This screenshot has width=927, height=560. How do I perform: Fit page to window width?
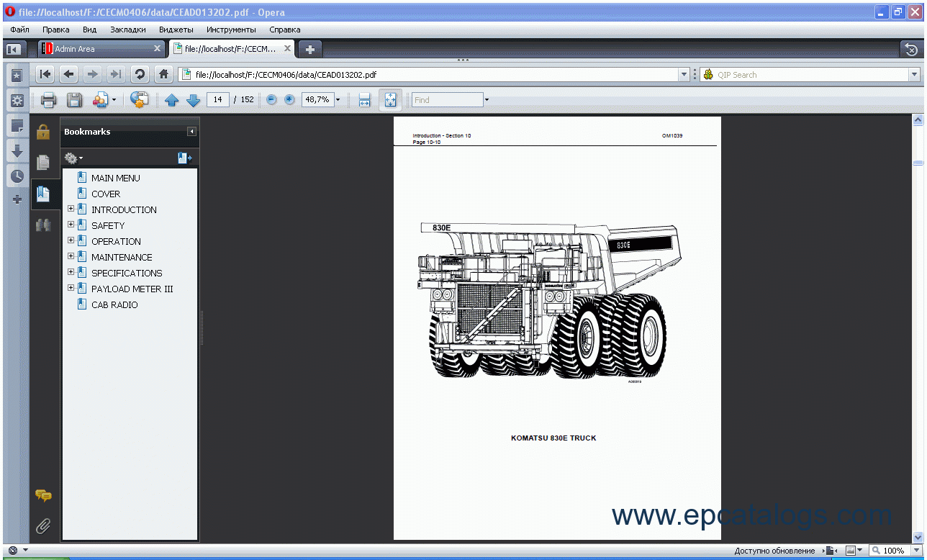364,100
